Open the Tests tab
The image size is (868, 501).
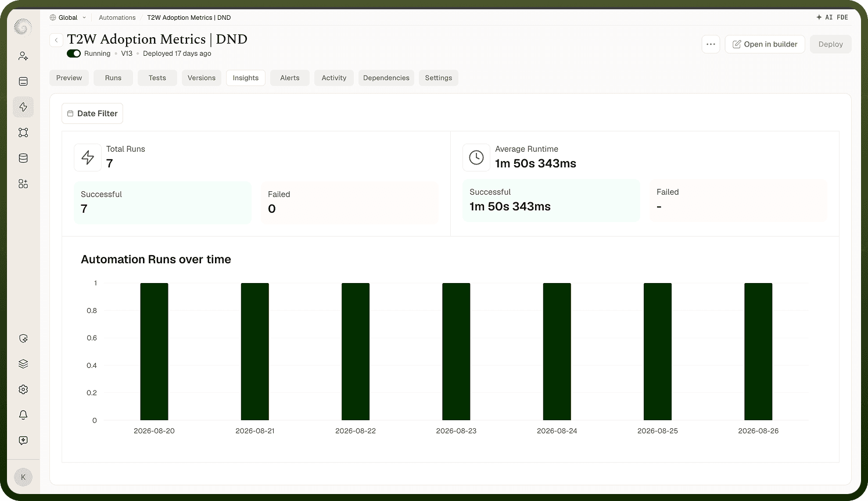click(157, 78)
